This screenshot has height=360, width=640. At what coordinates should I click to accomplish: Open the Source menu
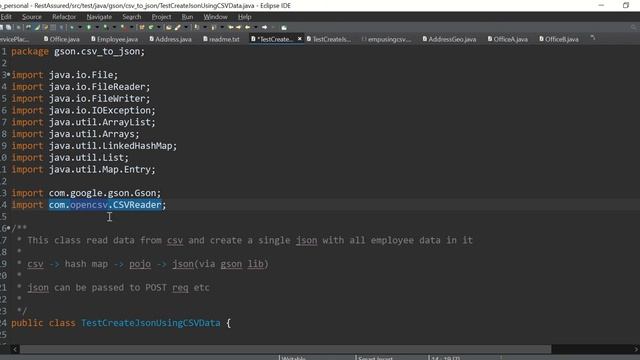[x=32, y=17]
